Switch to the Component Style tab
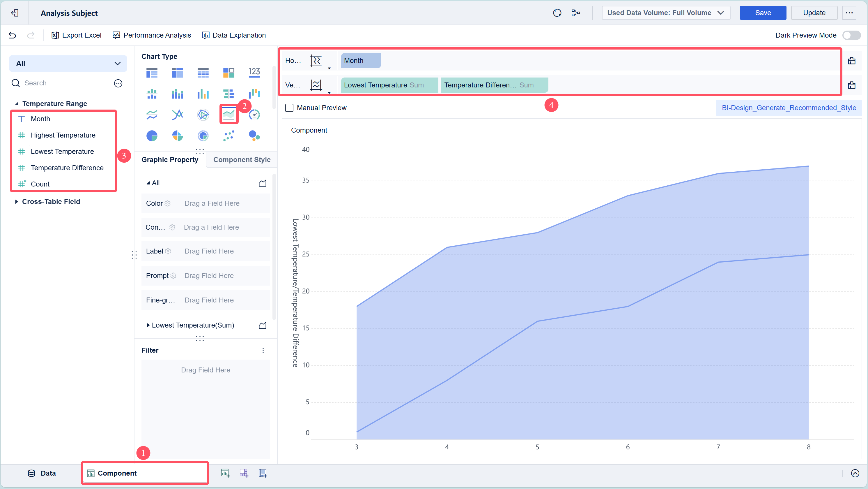 pos(242,159)
